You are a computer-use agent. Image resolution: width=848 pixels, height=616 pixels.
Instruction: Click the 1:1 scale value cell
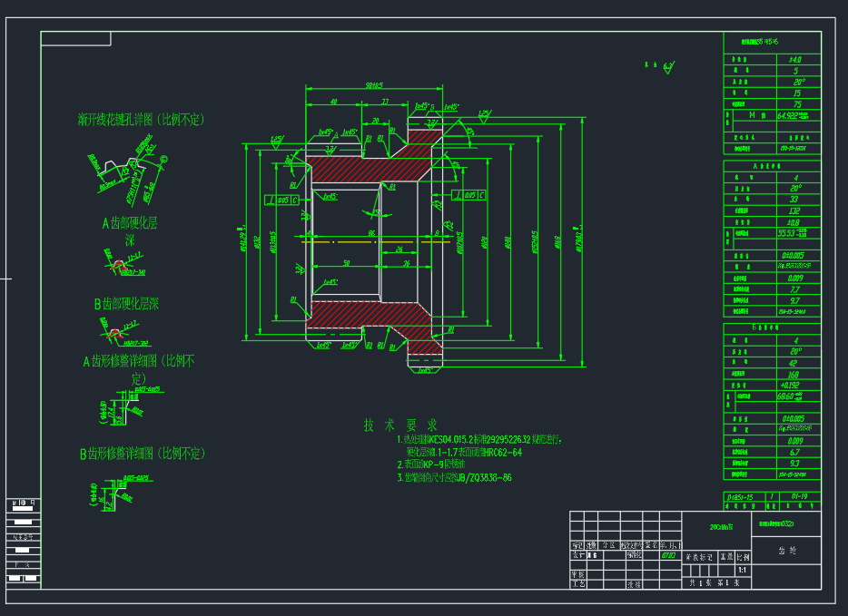(744, 569)
